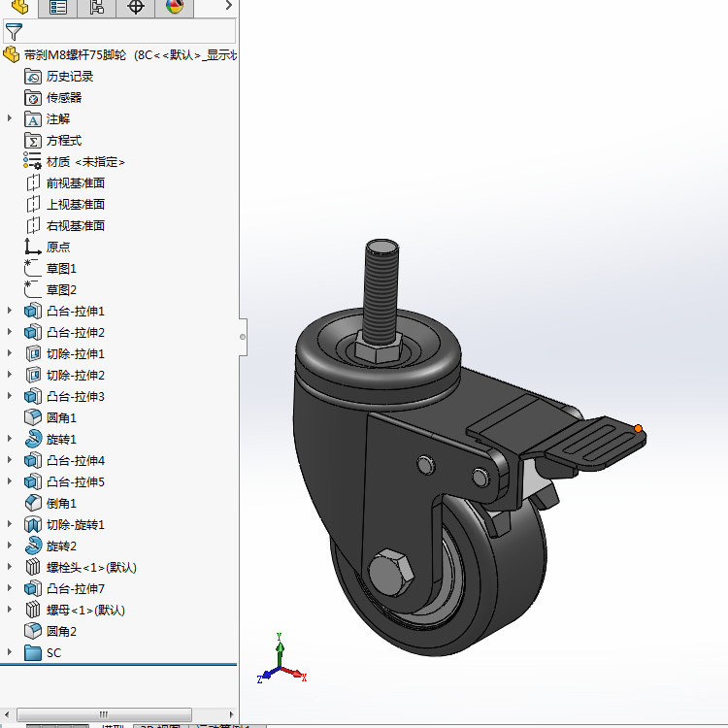Expand the 旋转1 feature
Image resolution: width=728 pixels, height=728 pixels.
pyautogui.click(x=10, y=439)
